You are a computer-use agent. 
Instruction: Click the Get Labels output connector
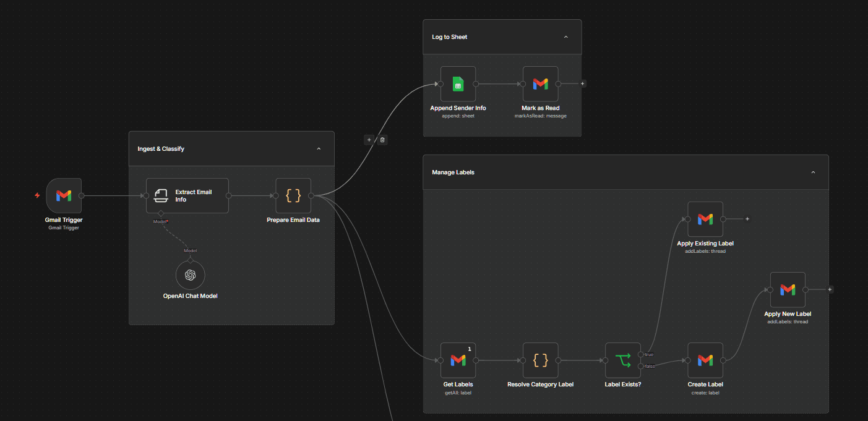coord(476,360)
